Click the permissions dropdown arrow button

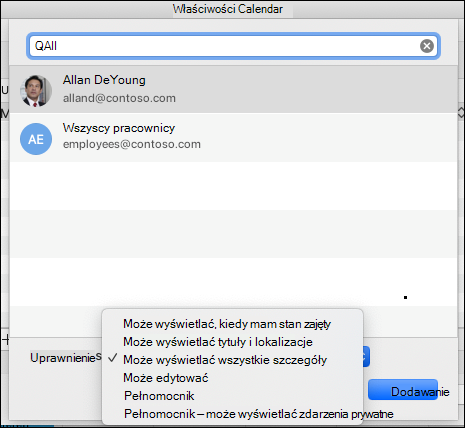tap(366, 356)
